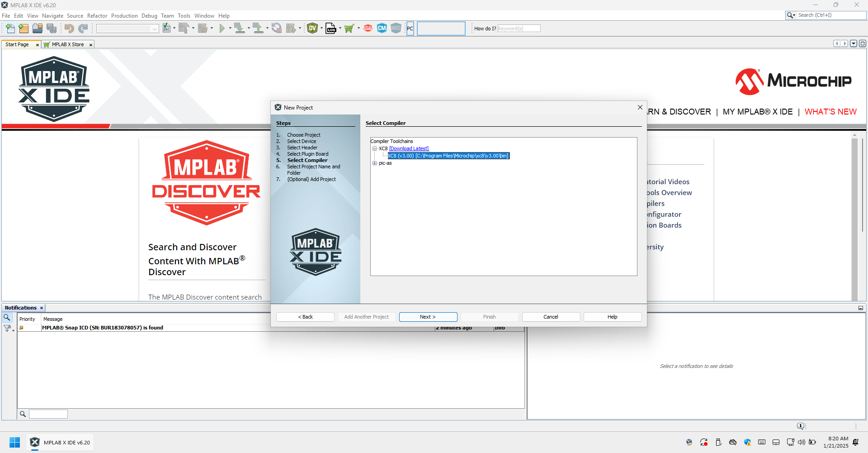The height and width of the screenshot is (453, 868).
Task: Click the SRC source check icon
Action: click(x=167, y=29)
